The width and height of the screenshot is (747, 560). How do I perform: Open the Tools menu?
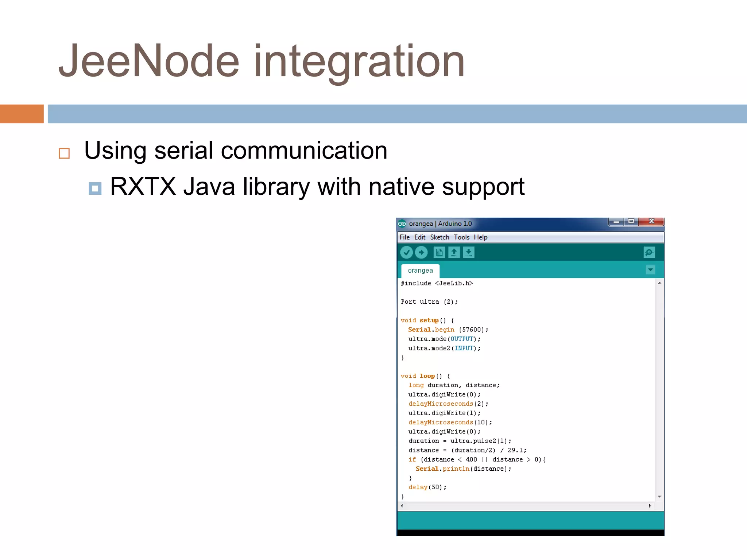[x=461, y=237]
